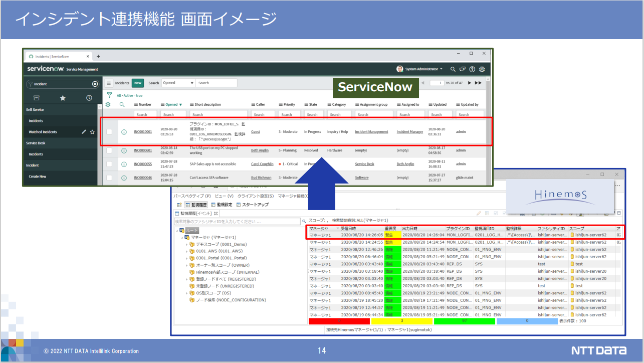Toggle column search magnifier icon
Image resolution: width=644 pixels, height=363 pixels.
pyautogui.click(x=122, y=105)
